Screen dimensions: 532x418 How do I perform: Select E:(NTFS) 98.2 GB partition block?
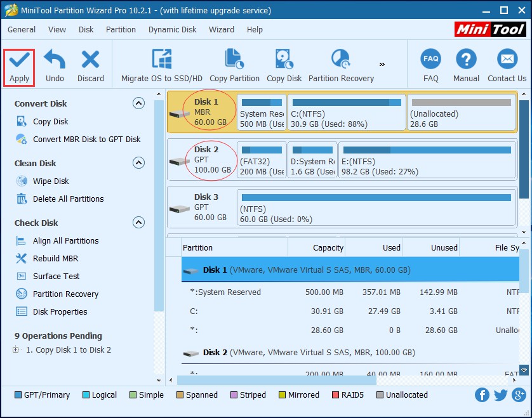427,160
